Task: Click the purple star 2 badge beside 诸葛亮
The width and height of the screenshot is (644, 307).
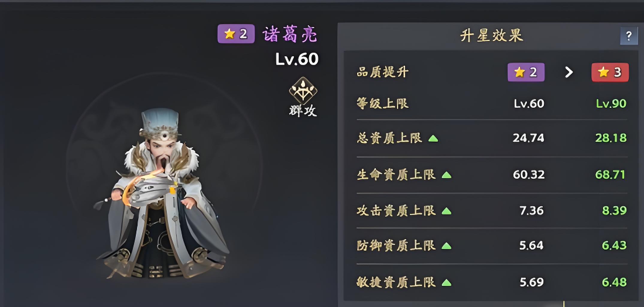Action: click(236, 34)
